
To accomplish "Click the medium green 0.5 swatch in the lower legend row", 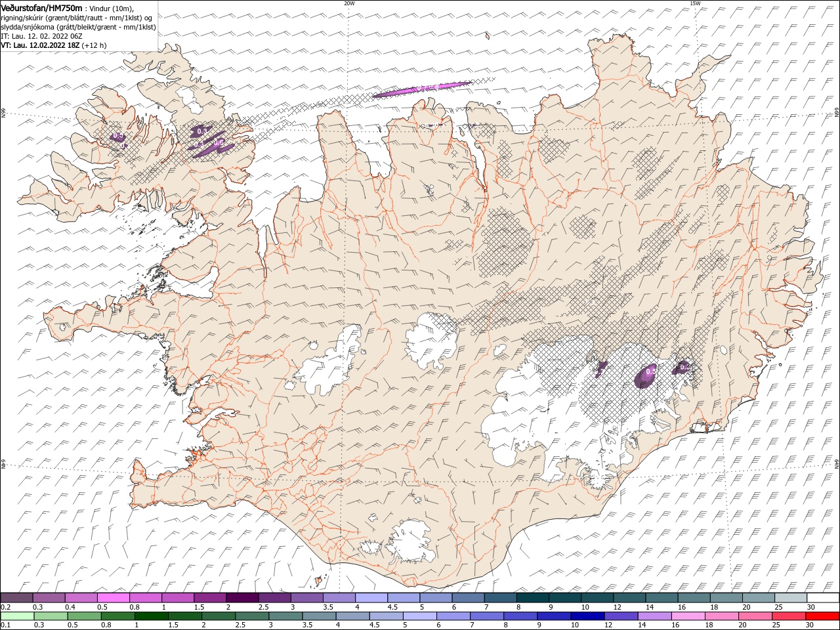I will (85, 616).
